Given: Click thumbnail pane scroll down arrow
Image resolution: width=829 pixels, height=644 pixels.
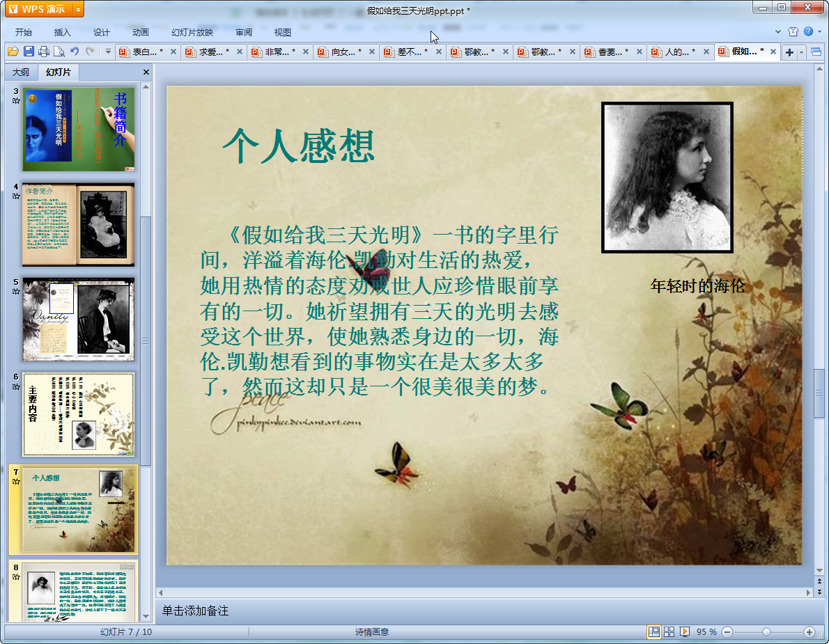Looking at the screenshot, I should coord(146,617).
